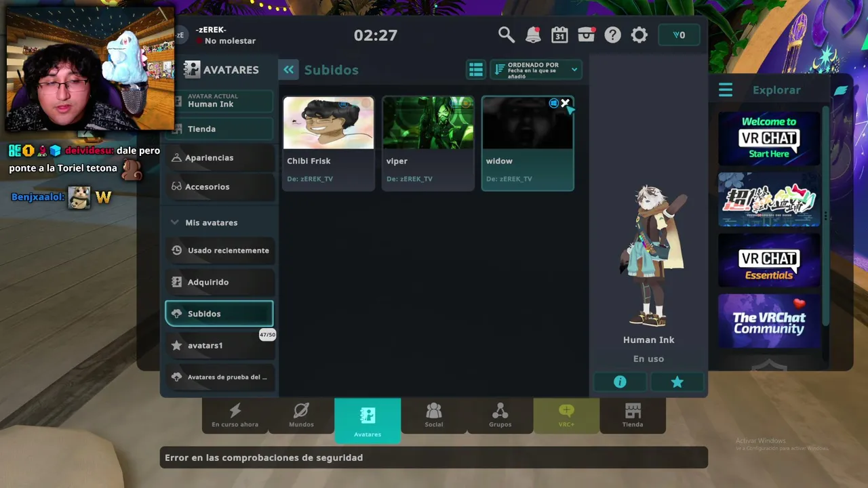Open the search magnifier in top bar
The width and height of the screenshot is (868, 488).
click(x=506, y=35)
